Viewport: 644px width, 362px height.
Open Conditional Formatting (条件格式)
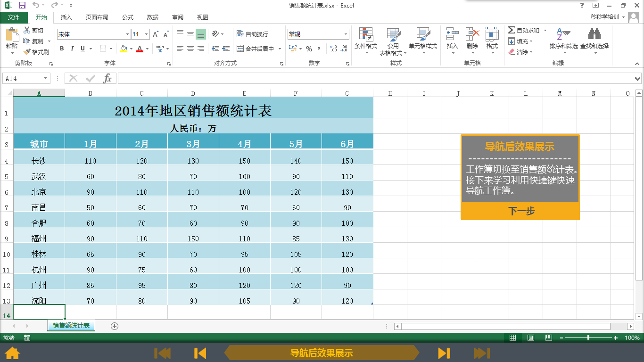[x=366, y=41]
